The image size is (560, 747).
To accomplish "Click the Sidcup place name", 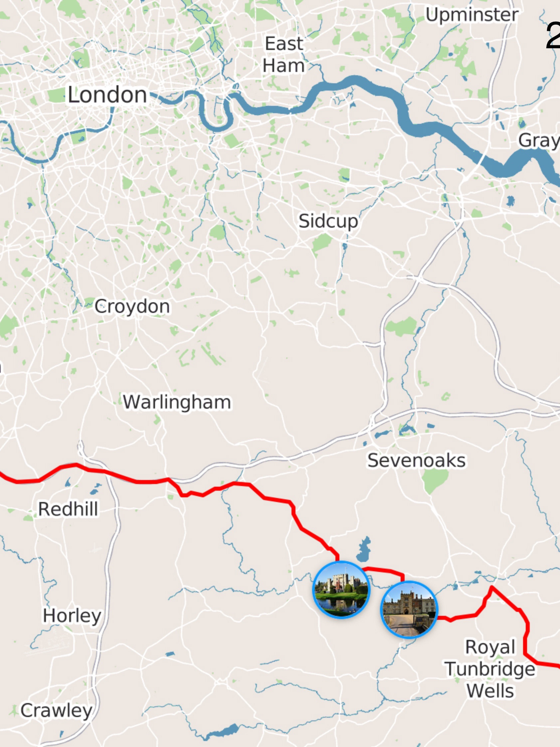I will (328, 221).
